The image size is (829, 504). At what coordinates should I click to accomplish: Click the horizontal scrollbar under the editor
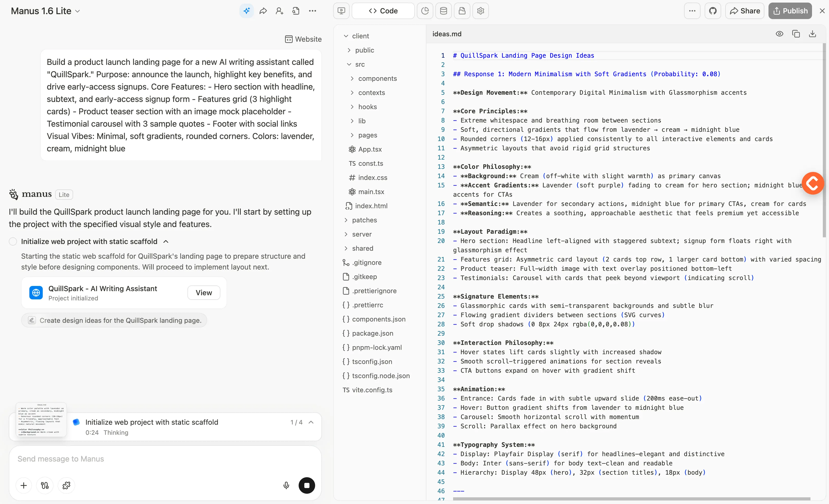631,499
